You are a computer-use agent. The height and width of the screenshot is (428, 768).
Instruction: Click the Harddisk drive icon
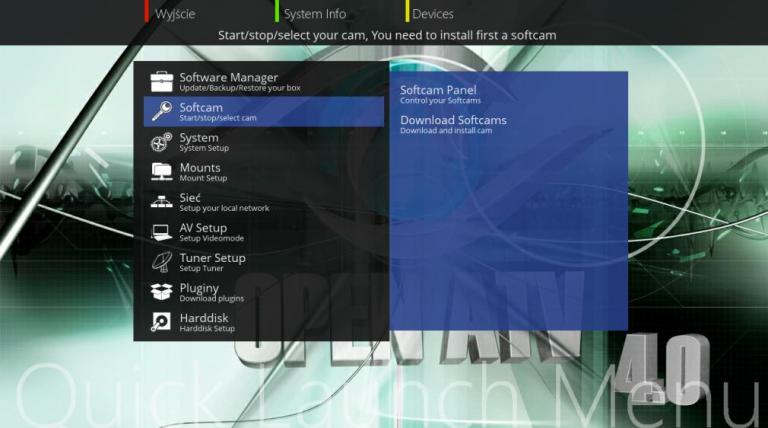[162, 322]
